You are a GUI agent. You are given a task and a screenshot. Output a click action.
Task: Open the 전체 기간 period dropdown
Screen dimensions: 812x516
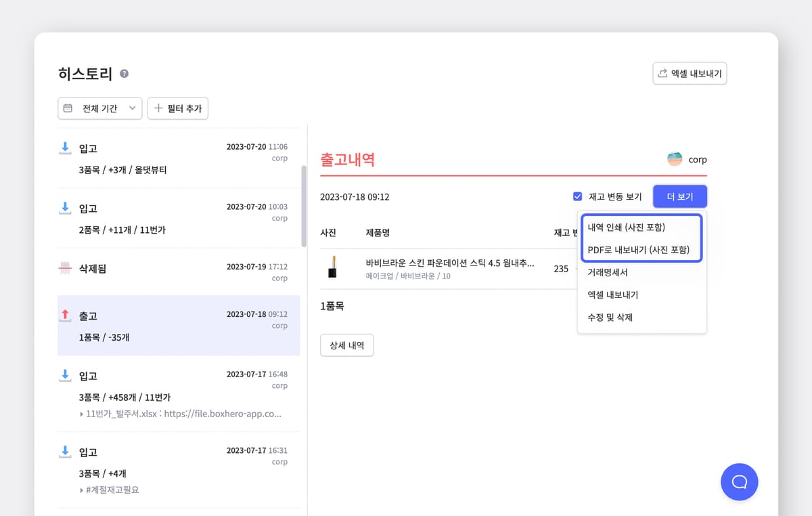100,108
